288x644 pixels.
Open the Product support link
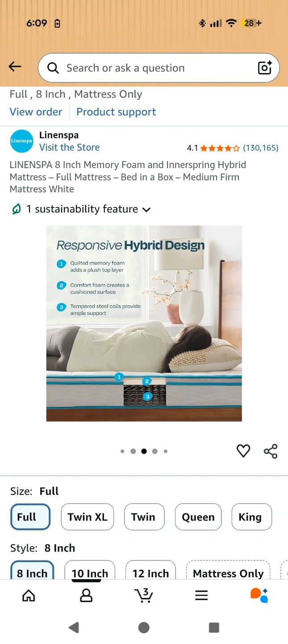(x=116, y=112)
